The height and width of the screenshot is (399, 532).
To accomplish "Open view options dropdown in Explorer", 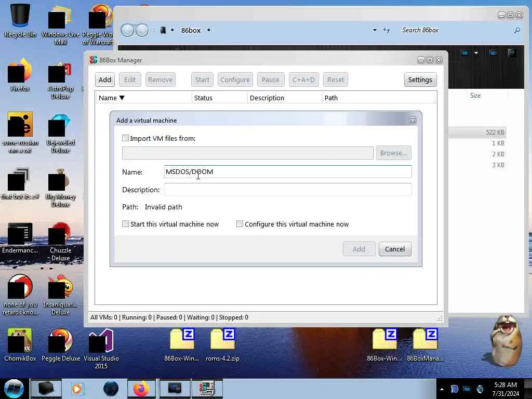I will [x=476, y=53].
